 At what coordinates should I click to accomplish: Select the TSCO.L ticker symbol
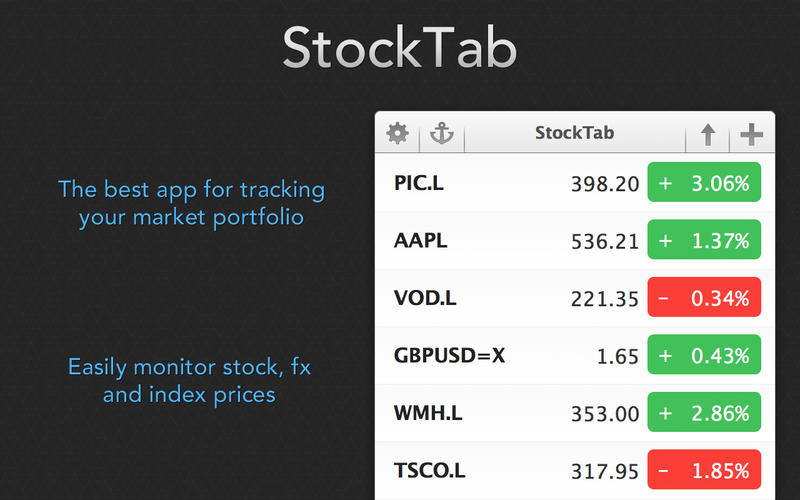pyautogui.click(x=431, y=469)
